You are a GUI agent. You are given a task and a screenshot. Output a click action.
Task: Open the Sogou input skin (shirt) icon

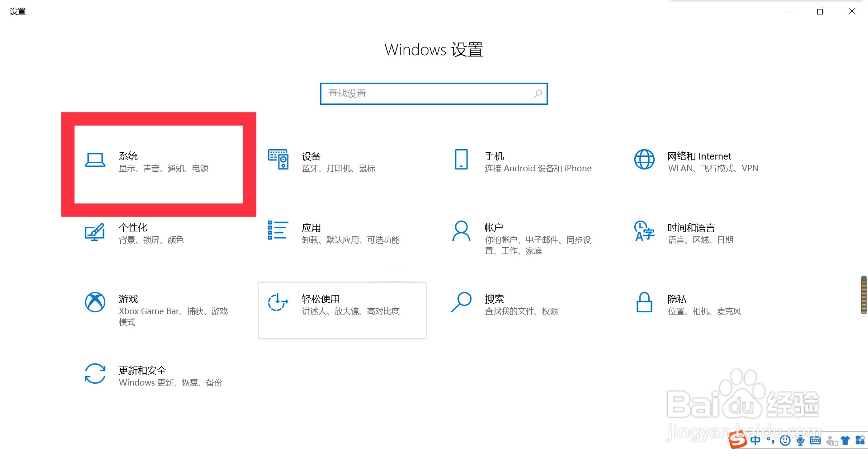[x=845, y=440]
